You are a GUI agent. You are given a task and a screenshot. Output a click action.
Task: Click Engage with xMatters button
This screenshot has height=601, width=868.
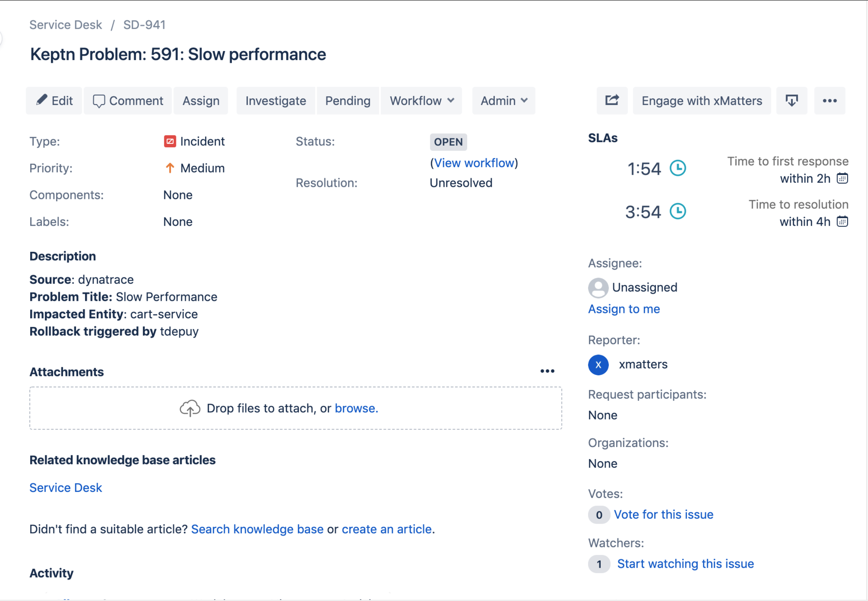pos(701,100)
